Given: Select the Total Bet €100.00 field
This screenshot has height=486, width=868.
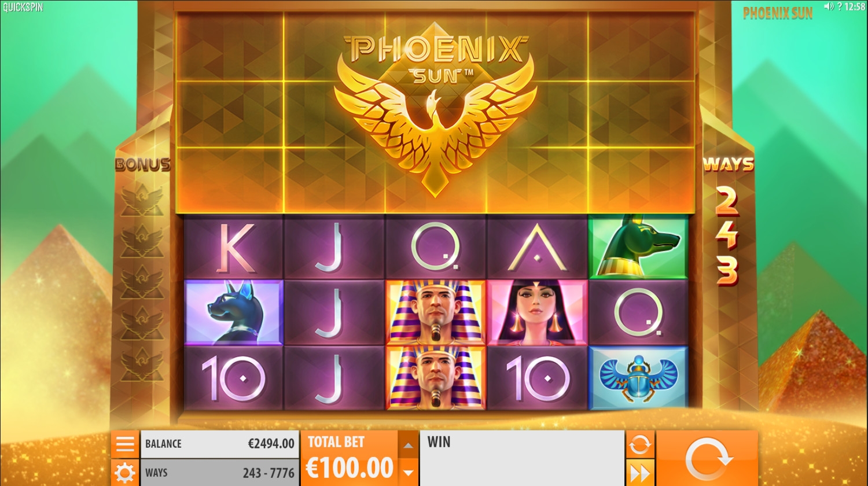Looking at the screenshot, I should pyautogui.click(x=350, y=459).
